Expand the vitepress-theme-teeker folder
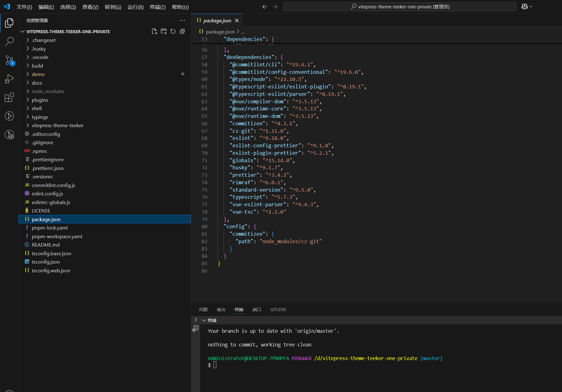 pyautogui.click(x=57, y=125)
